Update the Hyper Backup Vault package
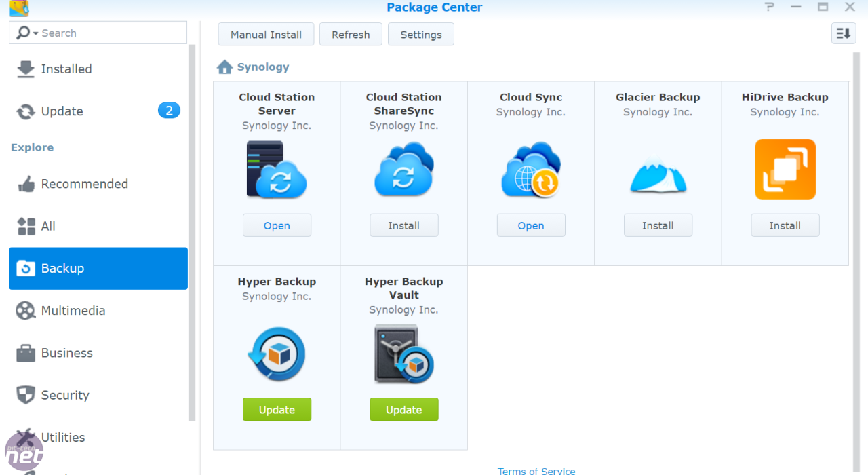Image resolution: width=868 pixels, height=475 pixels. pyautogui.click(x=404, y=409)
